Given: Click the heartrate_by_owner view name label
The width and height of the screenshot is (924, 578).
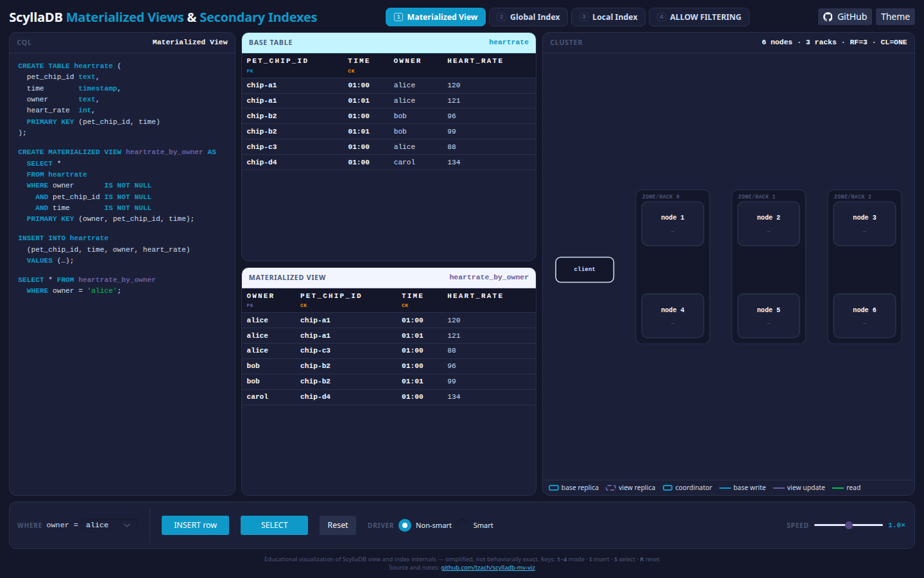Looking at the screenshot, I should pos(489,277).
